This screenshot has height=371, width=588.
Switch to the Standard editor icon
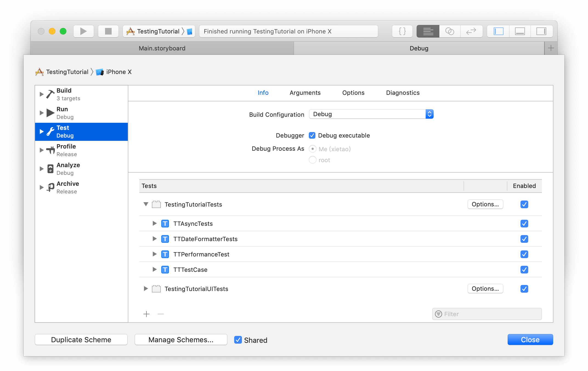(x=428, y=31)
